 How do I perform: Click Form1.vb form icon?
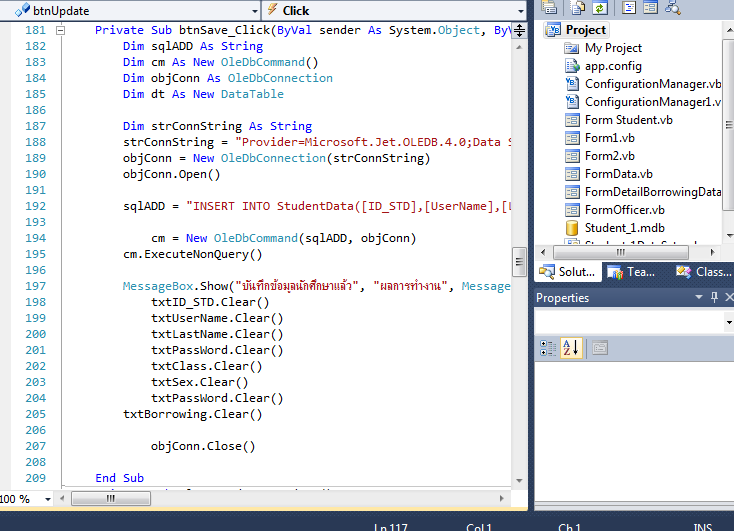572,138
